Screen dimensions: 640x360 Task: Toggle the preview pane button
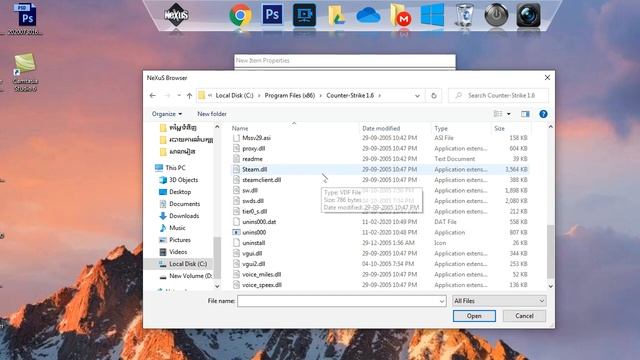(x=525, y=114)
